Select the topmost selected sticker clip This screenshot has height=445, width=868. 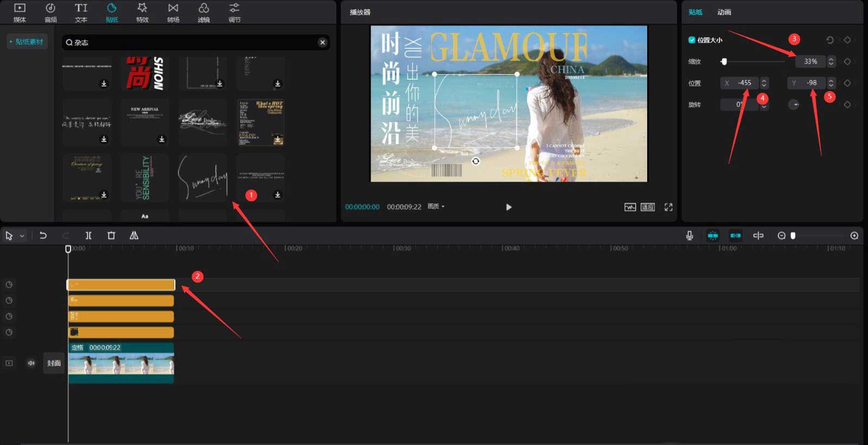[121, 285]
